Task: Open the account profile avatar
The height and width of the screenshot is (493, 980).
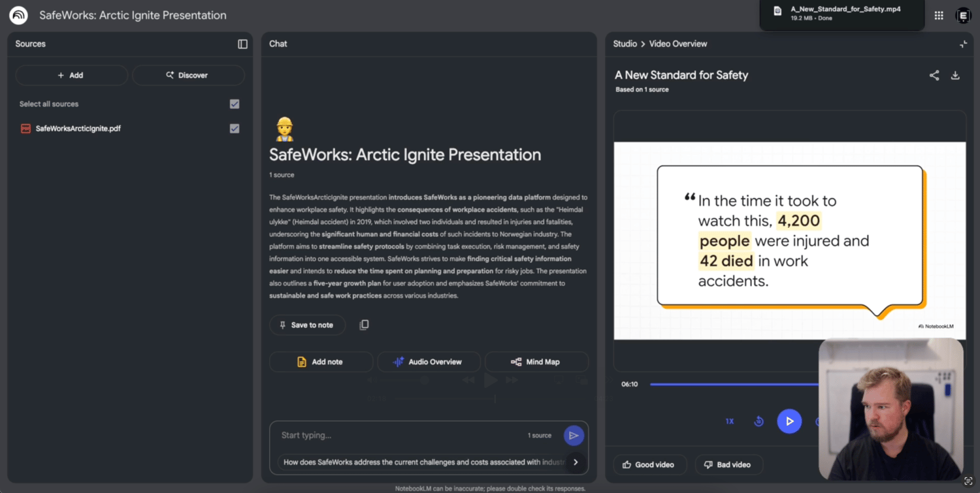Action: [963, 16]
